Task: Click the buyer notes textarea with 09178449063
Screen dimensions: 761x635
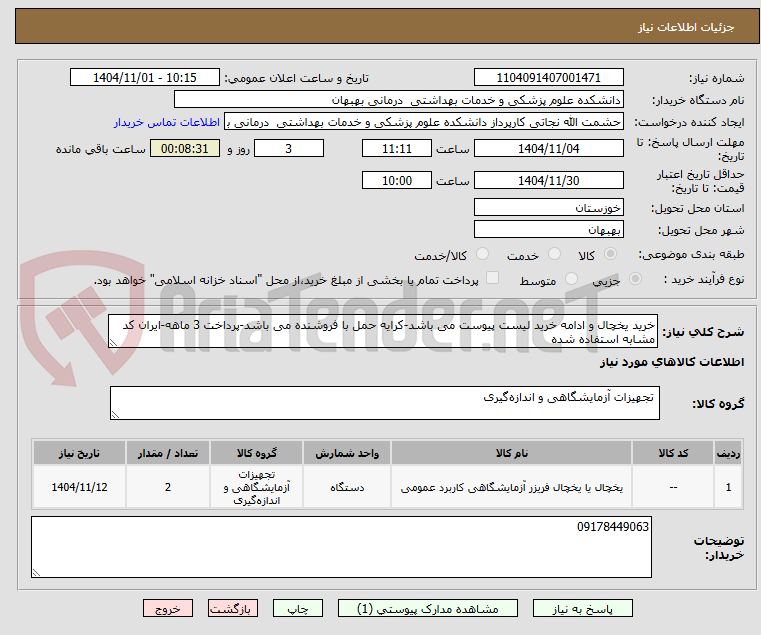Action: coord(341,547)
